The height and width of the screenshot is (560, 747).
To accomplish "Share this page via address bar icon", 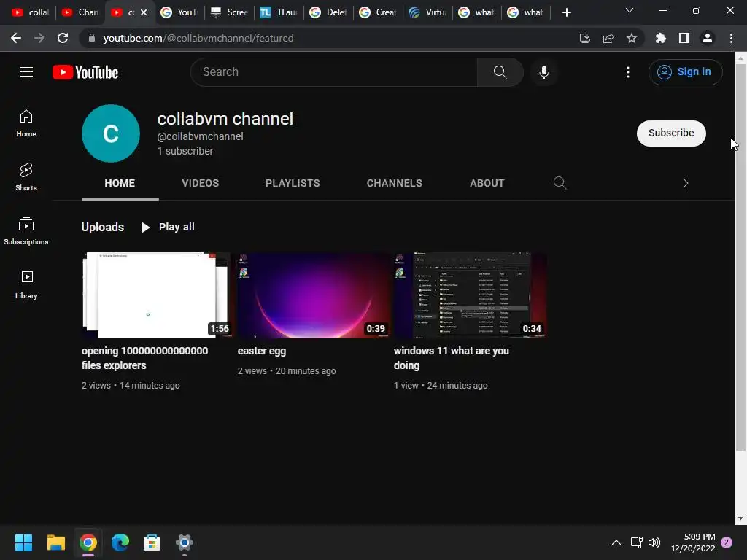I will (608, 38).
